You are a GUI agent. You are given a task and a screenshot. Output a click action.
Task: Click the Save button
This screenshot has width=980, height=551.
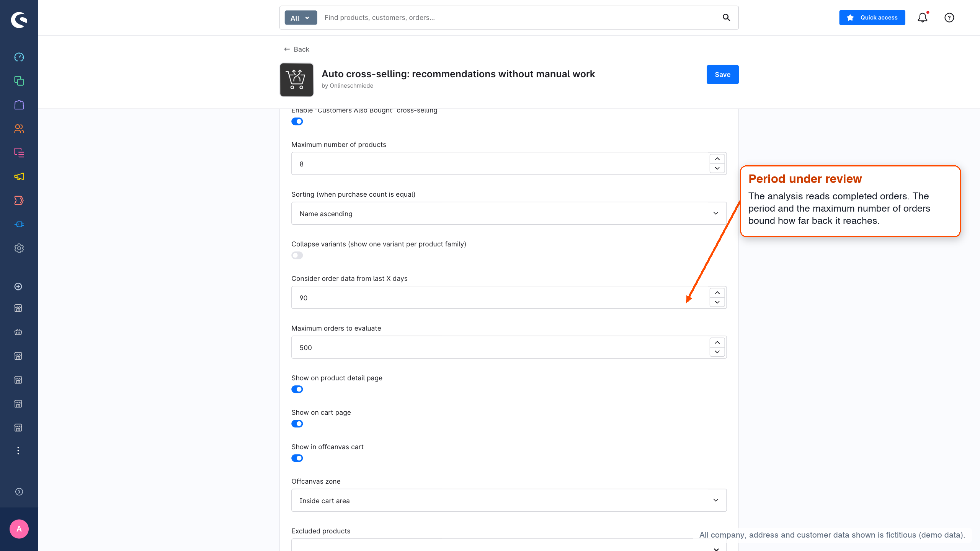pos(722,75)
